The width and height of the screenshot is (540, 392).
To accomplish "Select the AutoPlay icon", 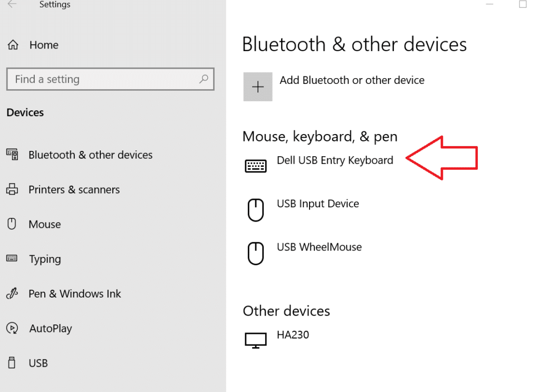I will 12,329.
